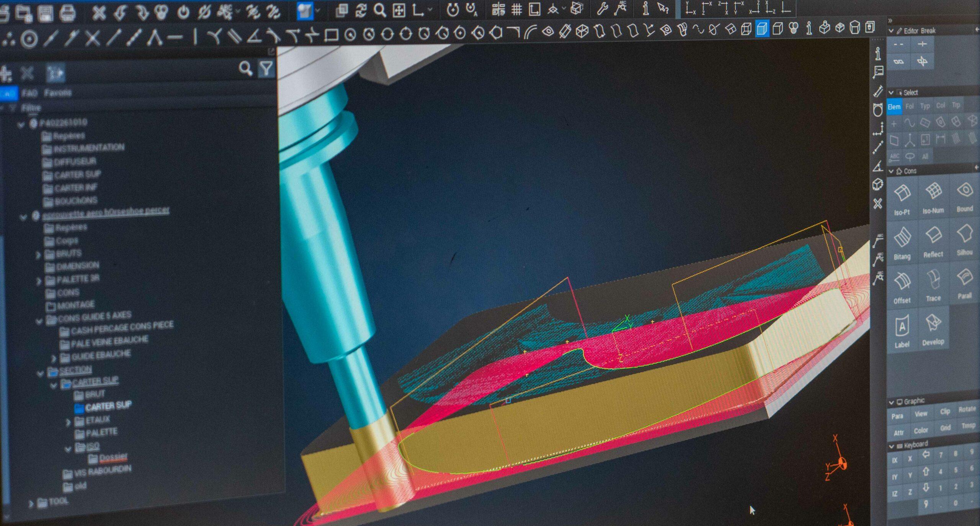980x526 pixels.
Task: Open the Color graphic option
Action: tap(921, 430)
